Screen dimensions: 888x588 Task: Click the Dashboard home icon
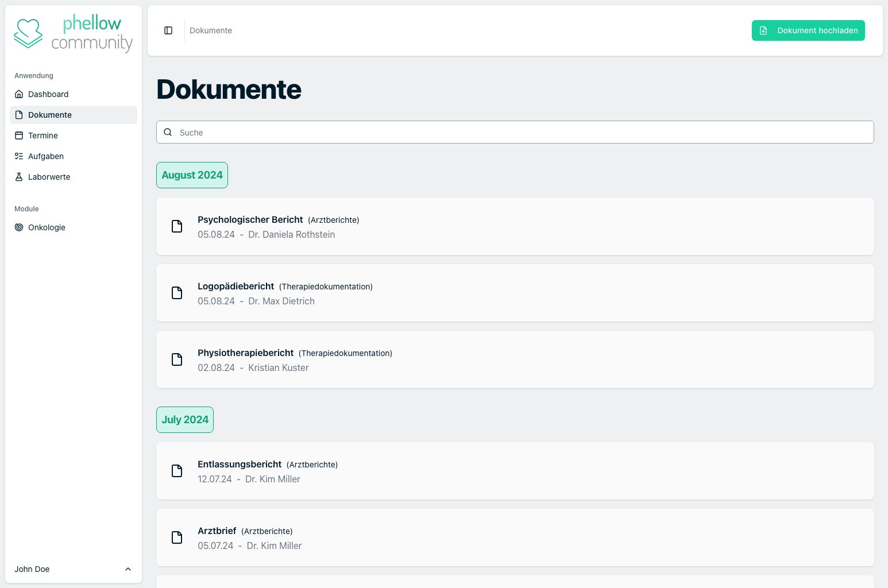19,94
